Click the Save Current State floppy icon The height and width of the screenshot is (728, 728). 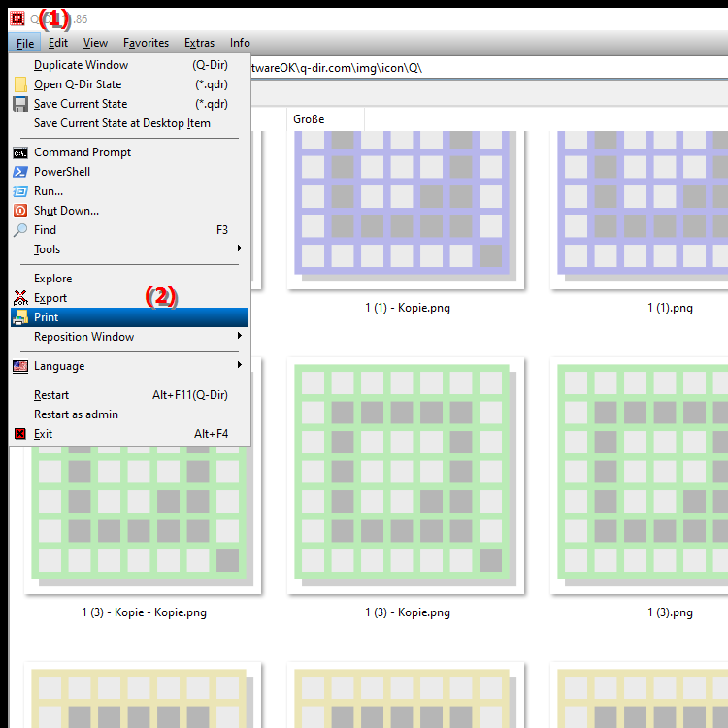pos(20,104)
